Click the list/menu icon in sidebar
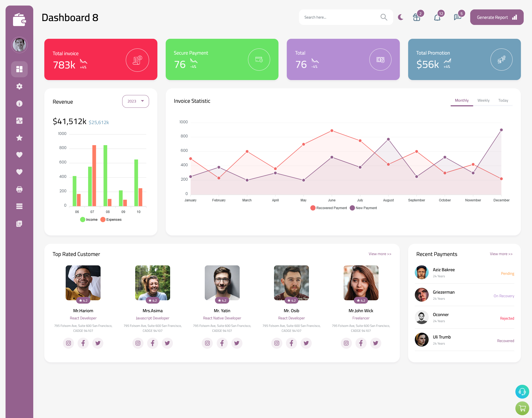Image resolution: width=532 pixels, height=418 pixels. coord(19,206)
